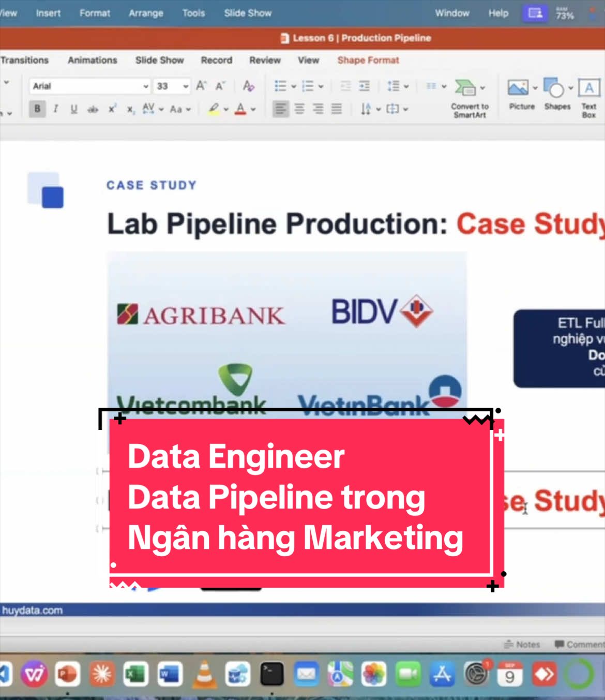The width and height of the screenshot is (605, 700).
Task: Open the Review tab
Action: pyautogui.click(x=265, y=60)
